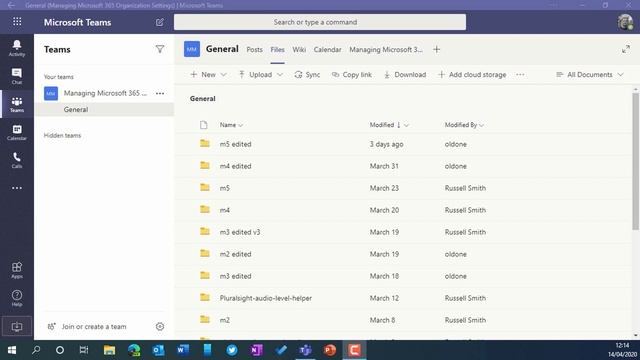The image size is (640, 360).
Task: Select the Files tab
Action: click(x=277, y=49)
